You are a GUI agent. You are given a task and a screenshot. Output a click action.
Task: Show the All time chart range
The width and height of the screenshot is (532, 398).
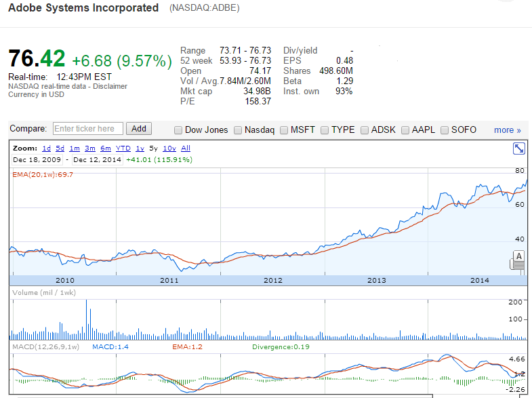pos(186,148)
